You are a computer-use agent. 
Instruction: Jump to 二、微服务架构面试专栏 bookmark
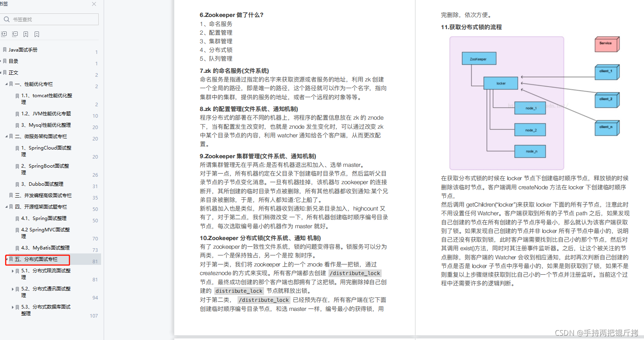click(x=41, y=137)
